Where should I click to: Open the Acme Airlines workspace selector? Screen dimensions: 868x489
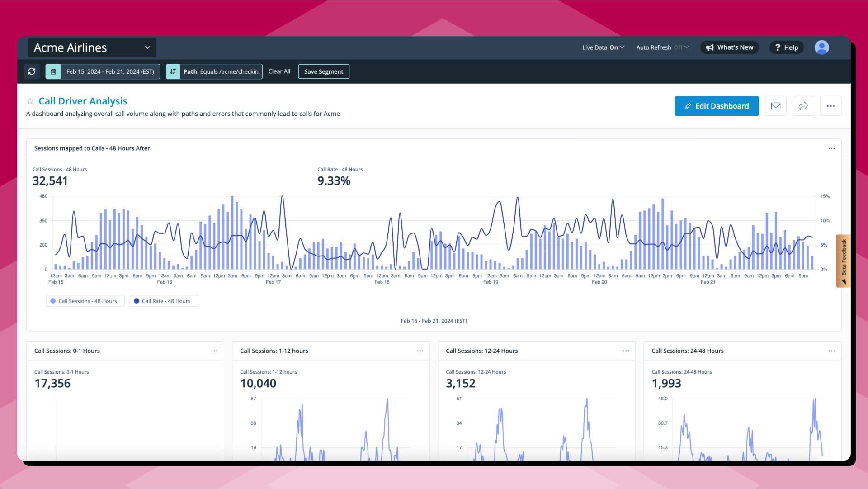(92, 47)
